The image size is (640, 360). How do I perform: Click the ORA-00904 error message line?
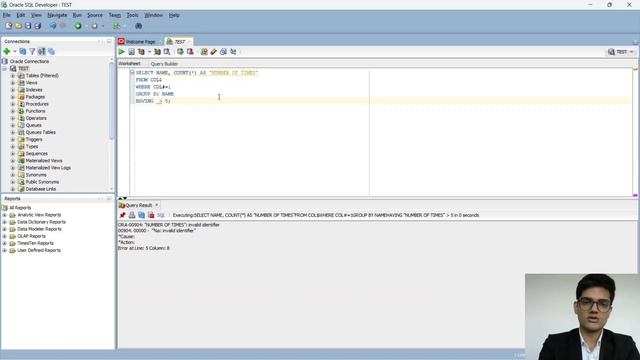pyautogui.click(x=169, y=225)
